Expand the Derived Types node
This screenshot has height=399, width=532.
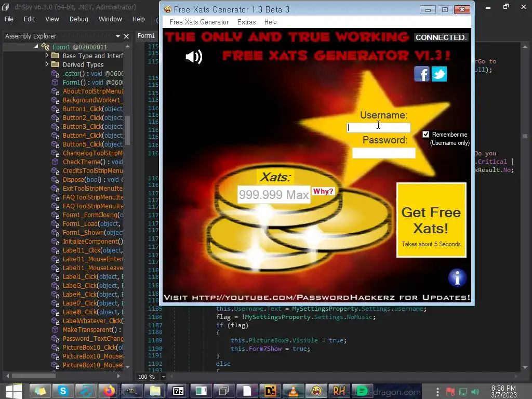click(47, 64)
